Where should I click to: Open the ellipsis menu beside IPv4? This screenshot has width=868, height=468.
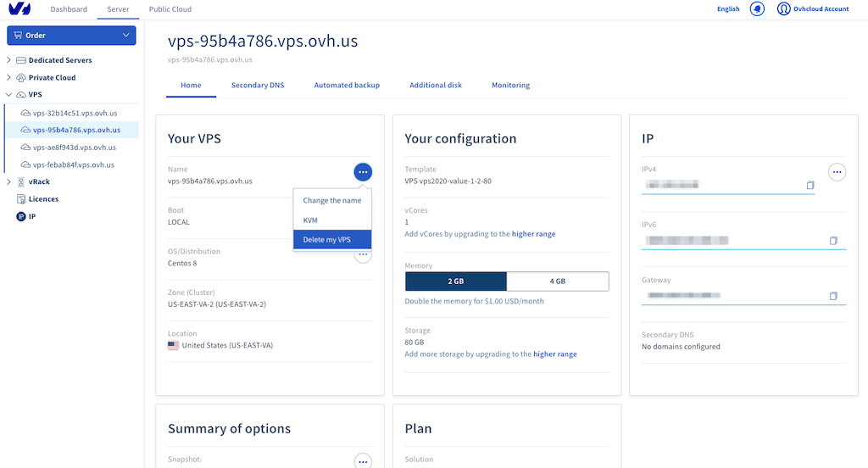(837, 172)
